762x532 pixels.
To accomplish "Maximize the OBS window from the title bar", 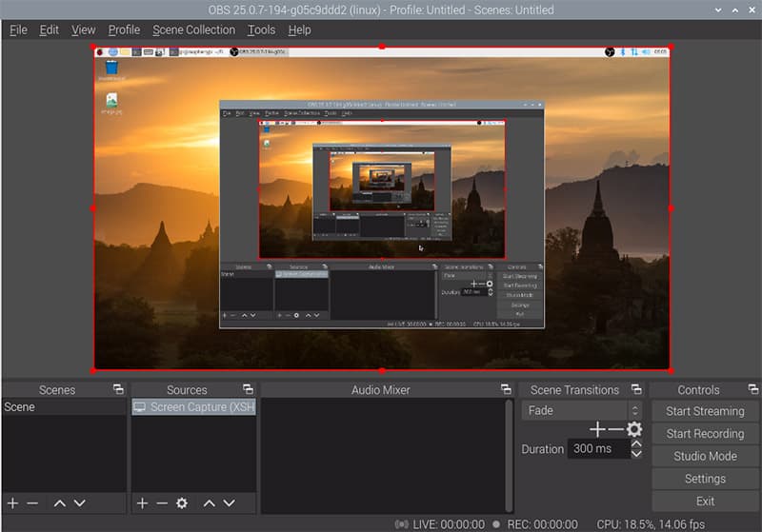I will [735, 10].
